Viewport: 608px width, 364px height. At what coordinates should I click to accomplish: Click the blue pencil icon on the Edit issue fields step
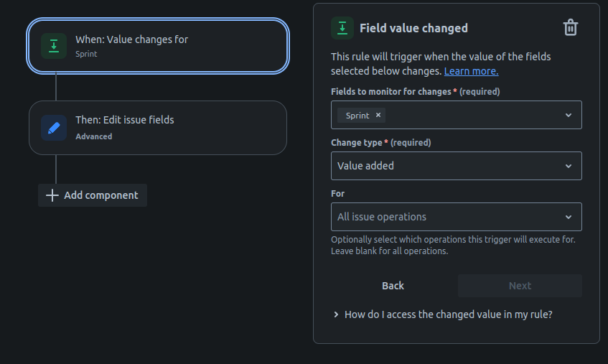point(53,127)
